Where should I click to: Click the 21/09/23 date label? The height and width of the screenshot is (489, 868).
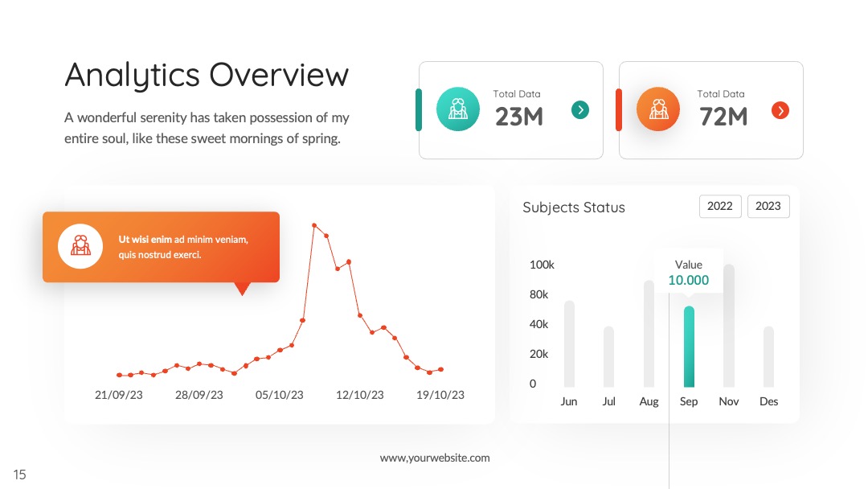coord(118,395)
